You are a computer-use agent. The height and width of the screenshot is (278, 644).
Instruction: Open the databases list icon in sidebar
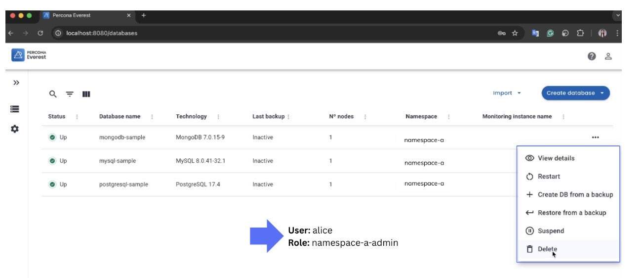(x=15, y=109)
